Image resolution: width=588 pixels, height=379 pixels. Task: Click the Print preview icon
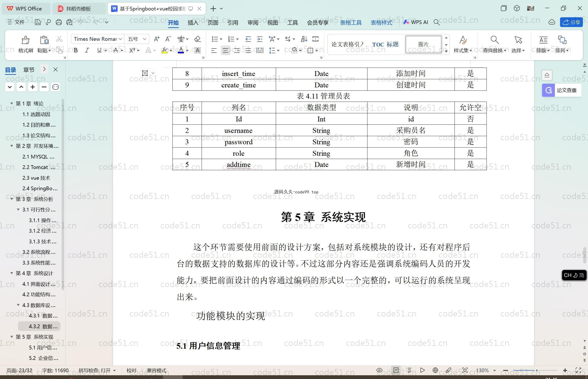pyautogui.click(x=70, y=22)
